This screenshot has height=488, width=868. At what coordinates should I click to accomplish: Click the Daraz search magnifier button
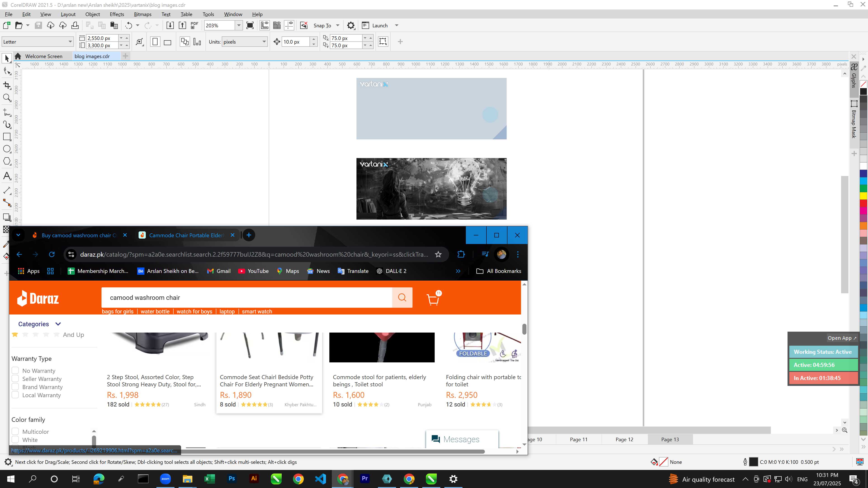click(x=402, y=297)
